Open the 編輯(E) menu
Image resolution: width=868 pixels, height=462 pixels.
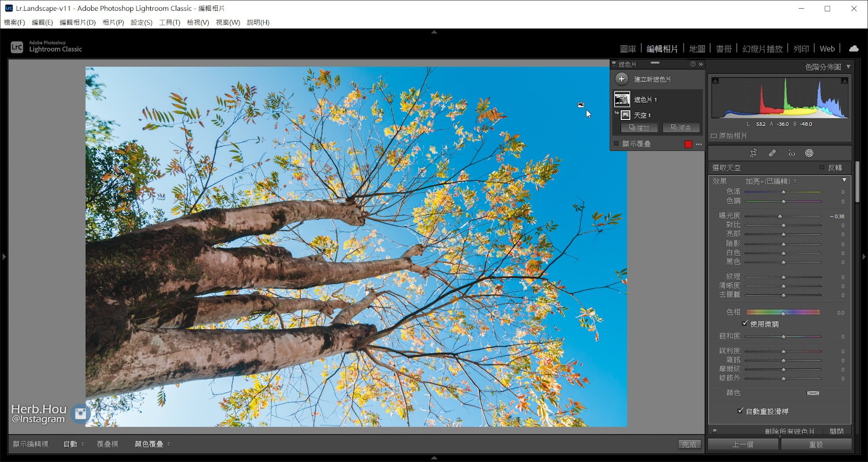pyautogui.click(x=42, y=22)
